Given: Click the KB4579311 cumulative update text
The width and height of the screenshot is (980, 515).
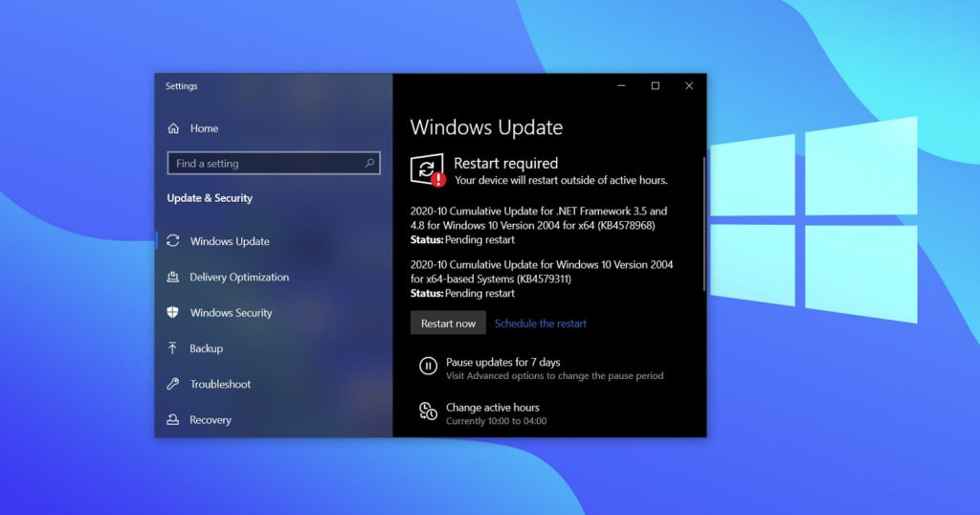Looking at the screenshot, I should click(542, 271).
